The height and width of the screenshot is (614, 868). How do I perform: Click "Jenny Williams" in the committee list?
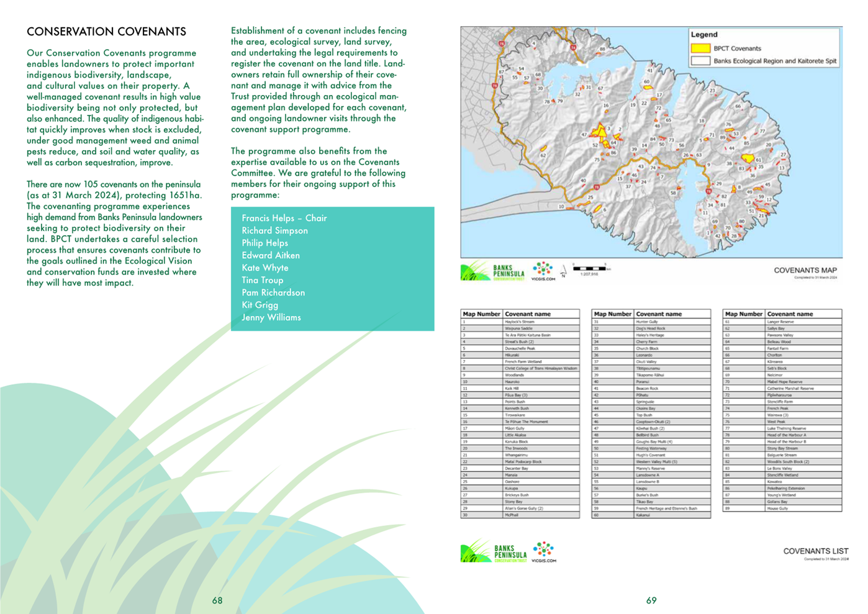tap(271, 317)
